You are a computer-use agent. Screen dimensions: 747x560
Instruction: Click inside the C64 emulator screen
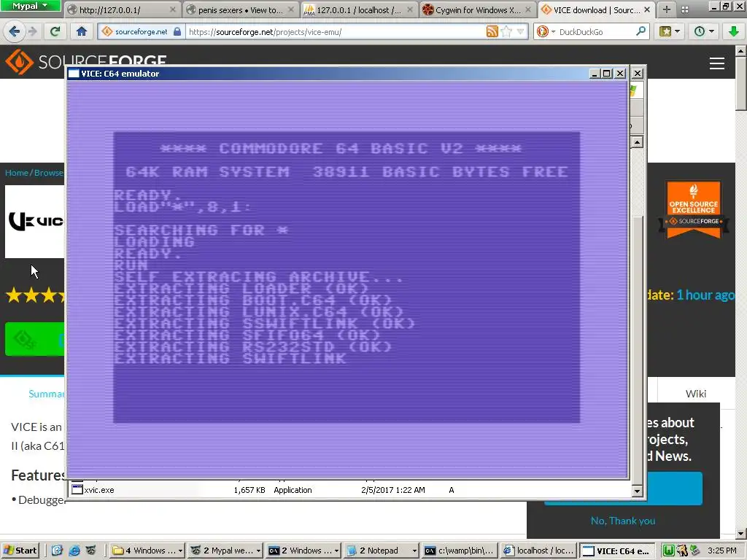click(x=347, y=278)
